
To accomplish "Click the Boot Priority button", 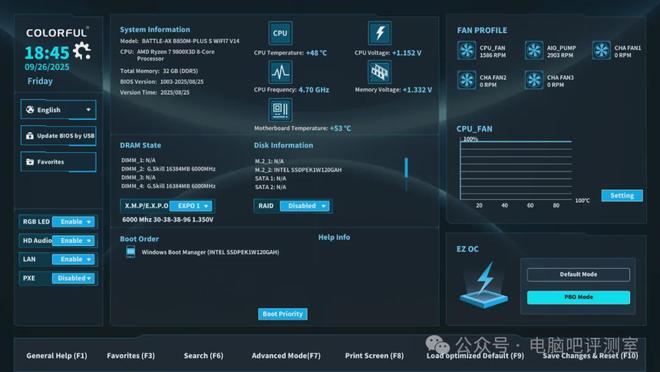I will coord(282,314).
